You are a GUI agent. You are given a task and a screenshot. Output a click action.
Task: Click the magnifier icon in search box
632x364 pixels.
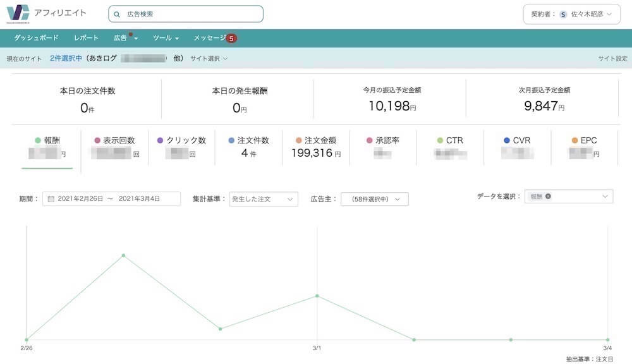(x=117, y=14)
